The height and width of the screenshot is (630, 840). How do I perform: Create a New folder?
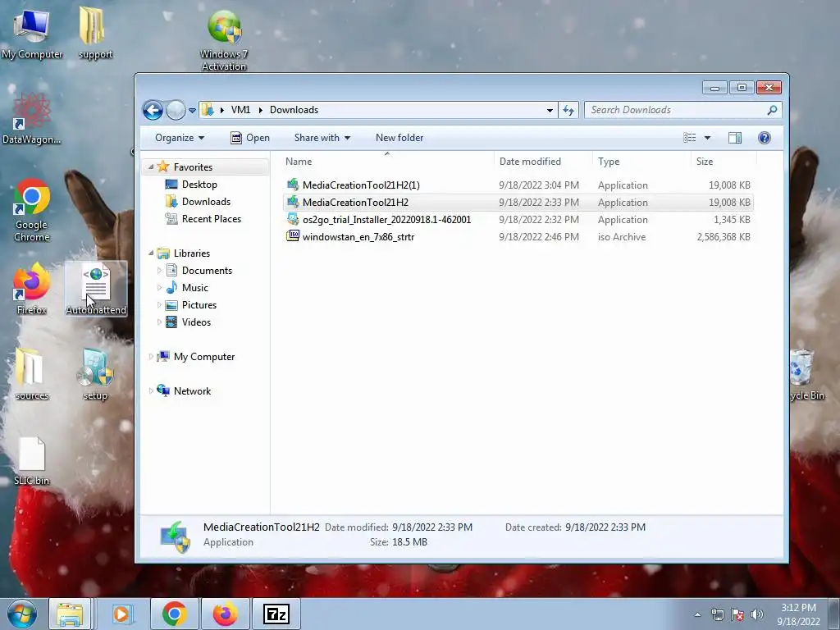pyautogui.click(x=399, y=138)
